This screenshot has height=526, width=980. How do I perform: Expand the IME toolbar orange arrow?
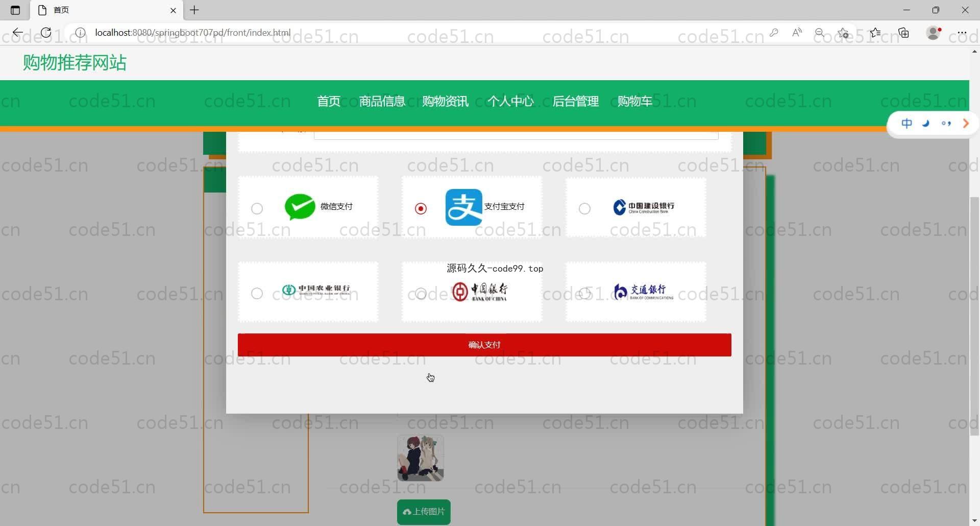pos(965,124)
